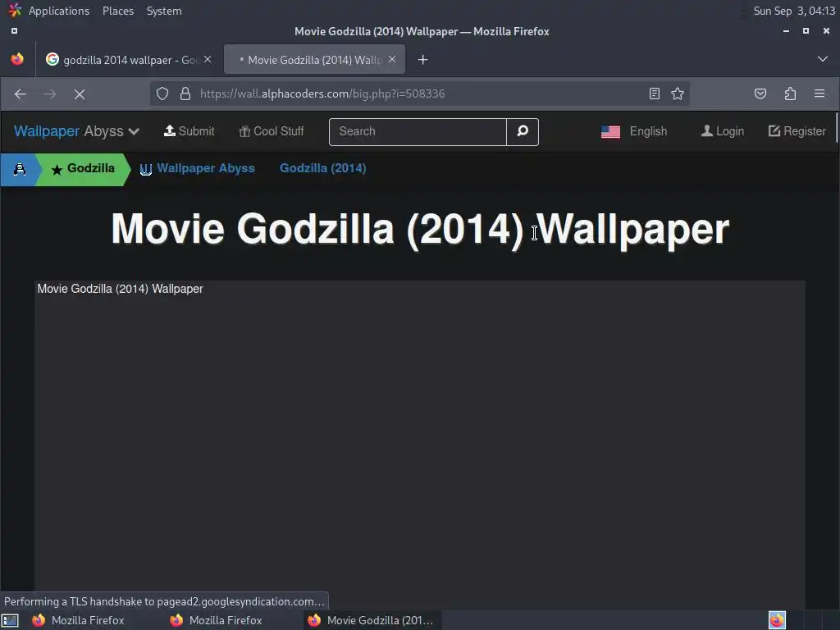This screenshot has height=630, width=840.
Task: Click the Firefox View icon in tab bar
Action: point(17,59)
